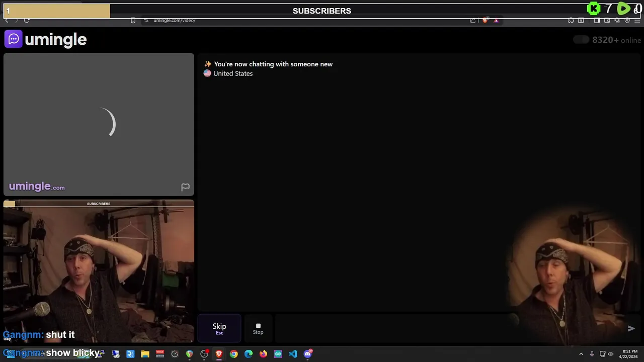Click the Stop button
This screenshot has height=362, width=644.
258,329
